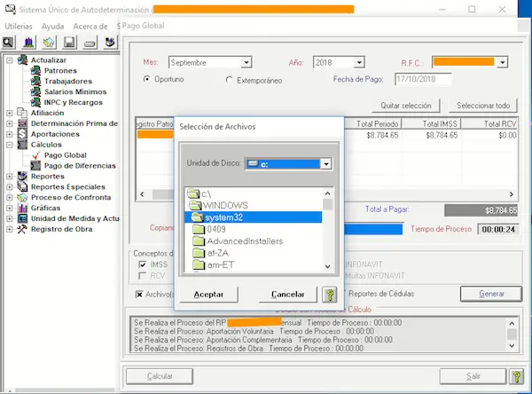Click the blue copy progress bar
The height and width of the screenshot is (394, 532).
[x=373, y=229]
